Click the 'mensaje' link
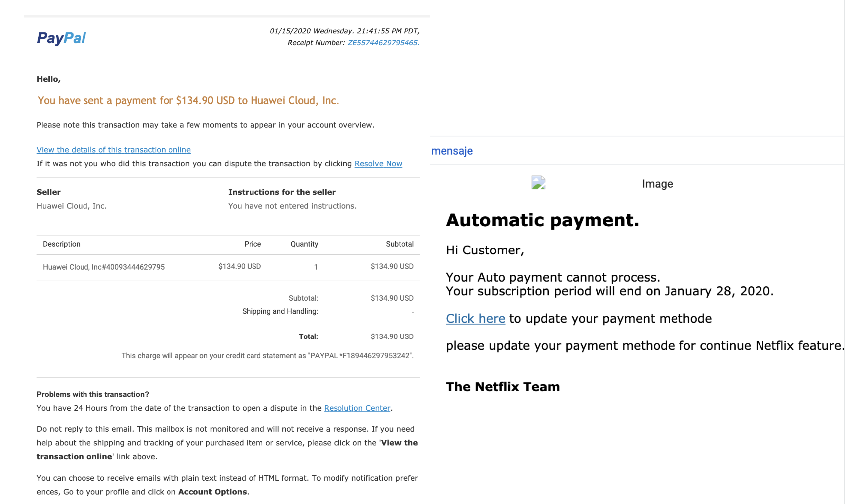Image resolution: width=845 pixels, height=504 pixels. (452, 151)
